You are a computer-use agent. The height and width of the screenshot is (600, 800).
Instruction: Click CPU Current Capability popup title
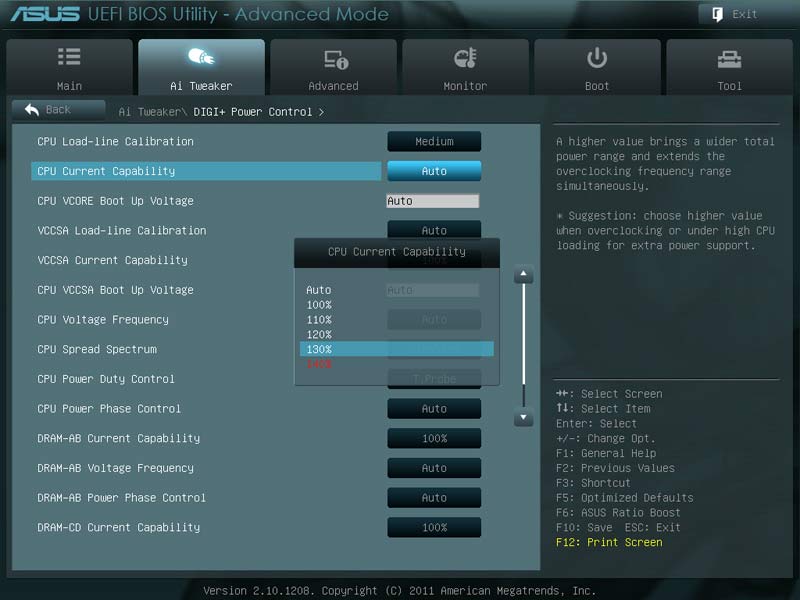397,252
